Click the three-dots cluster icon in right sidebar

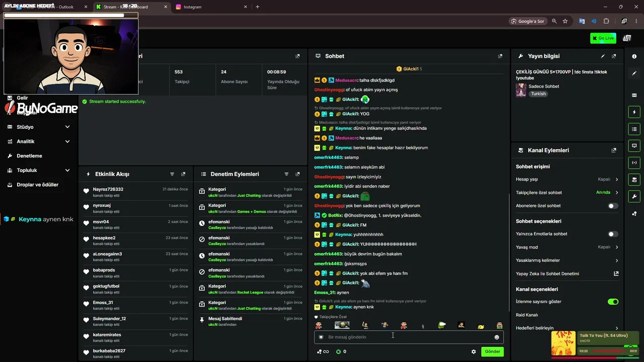click(634, 214)
